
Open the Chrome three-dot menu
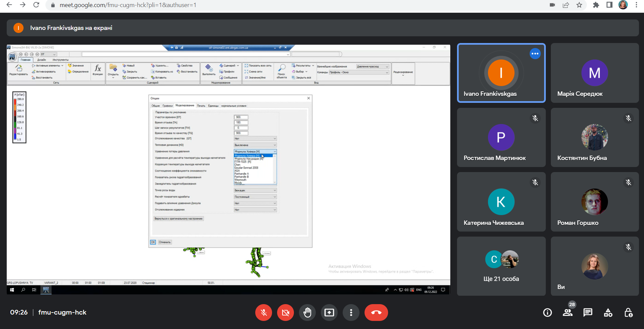pyautogui.click(x=636, y=5)
